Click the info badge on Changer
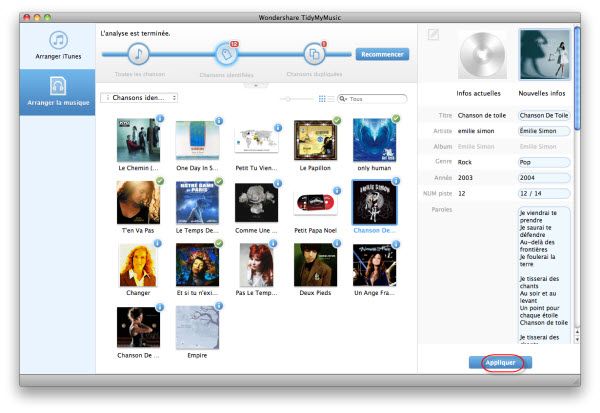The image size is (600, 413). click(157, 243)
